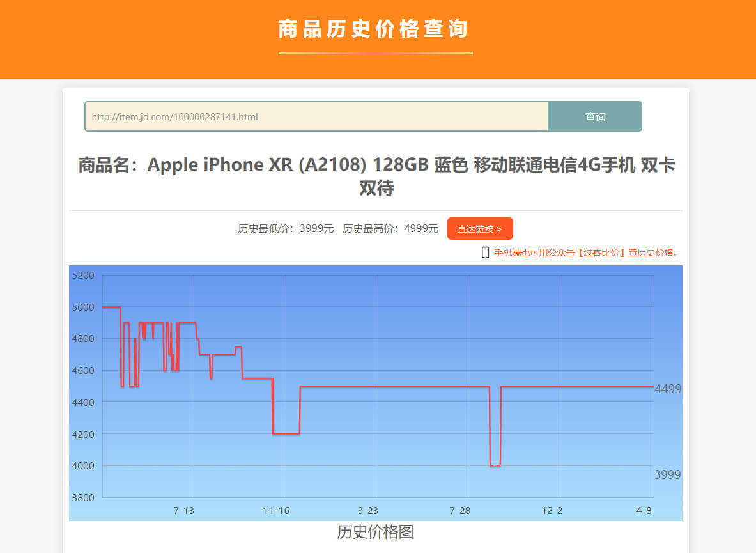Viewport: 756px width, 553px height.
Task: Click the 历史最高价：4999元 text
Action: coord(390,228)
